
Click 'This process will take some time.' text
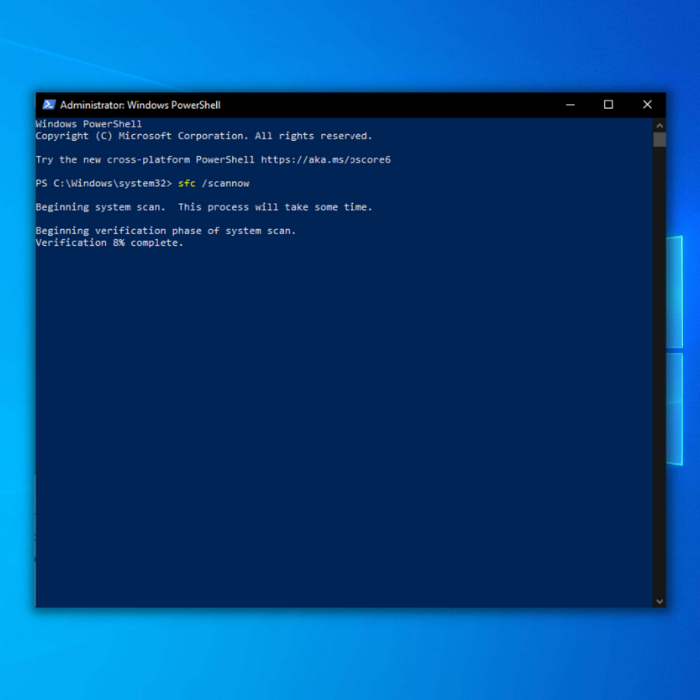pos(275,207)
